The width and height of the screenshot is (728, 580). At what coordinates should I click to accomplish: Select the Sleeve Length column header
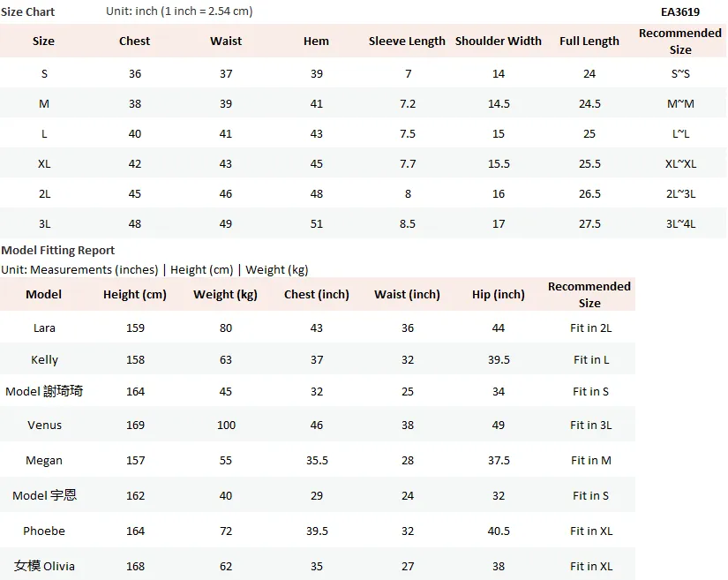pyautogui.click(x=407, y=41)
